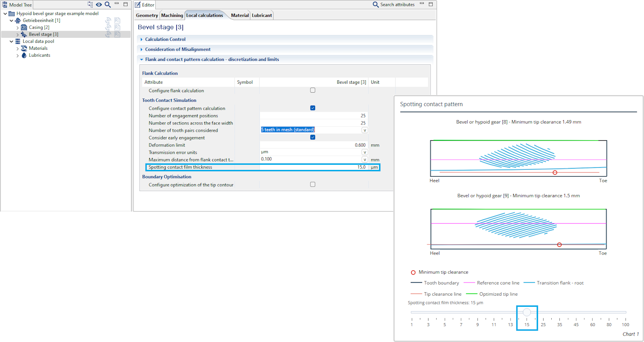644x342 pixels.
Task: Click the spotting contact film thickness slider handle
Action: (527, 312)
